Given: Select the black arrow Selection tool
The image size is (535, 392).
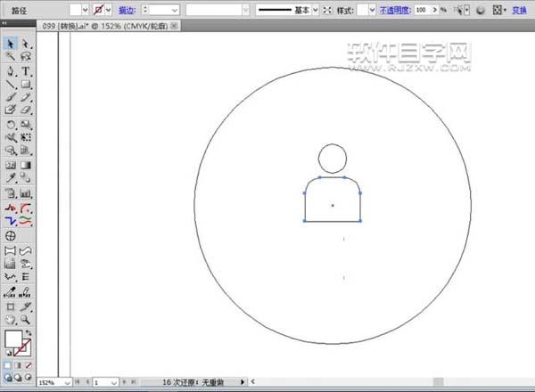Looking at the screenshot, I should 10,44.
